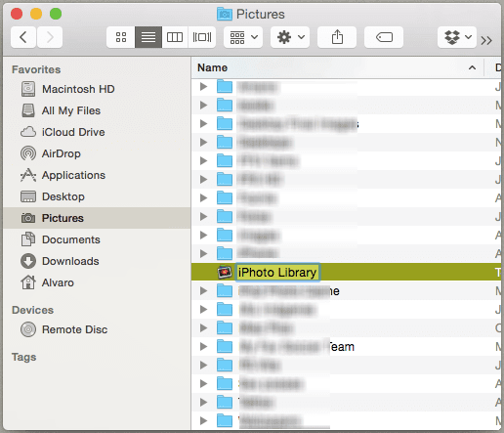The width and height of the screenshot is (504, 433).
Task: Select list view mode button
Action: point(148,37)
